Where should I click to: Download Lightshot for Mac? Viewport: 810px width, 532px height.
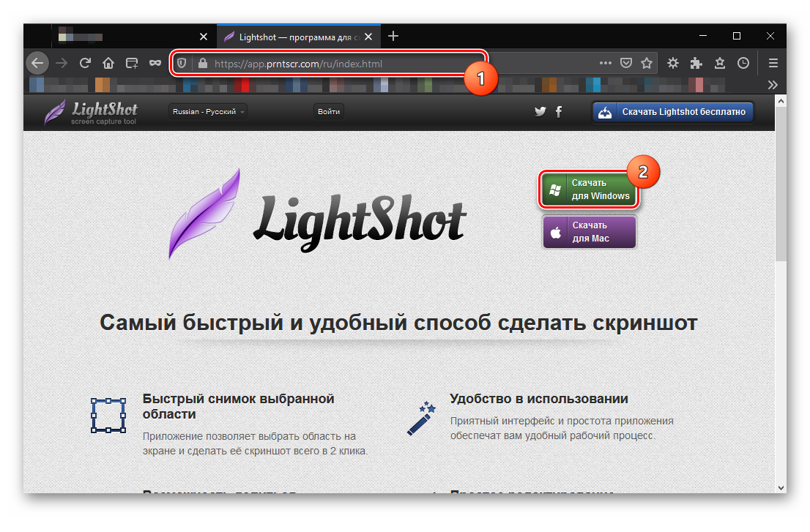589,232
